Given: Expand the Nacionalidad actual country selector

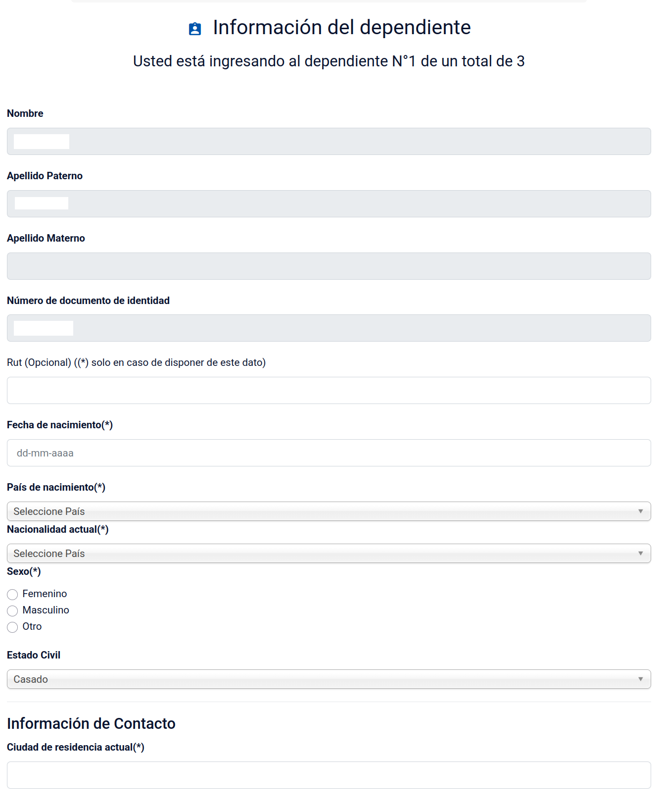Looking at the screenshot, I should (329, 554).
